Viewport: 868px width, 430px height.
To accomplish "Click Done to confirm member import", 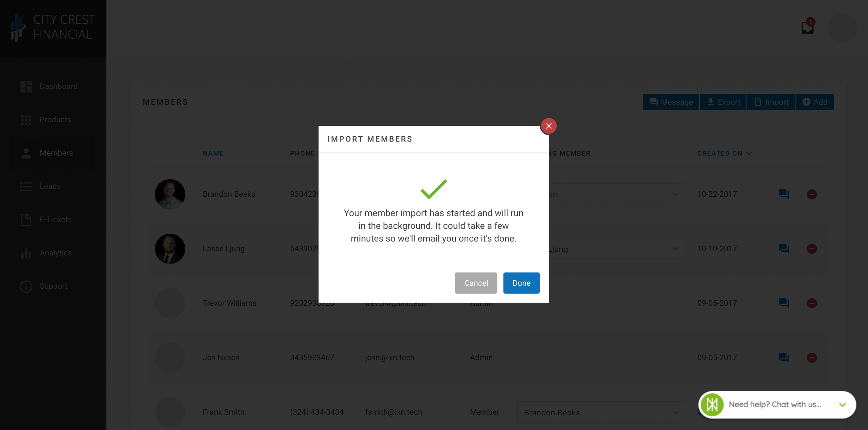I will [x=521, y=283].
